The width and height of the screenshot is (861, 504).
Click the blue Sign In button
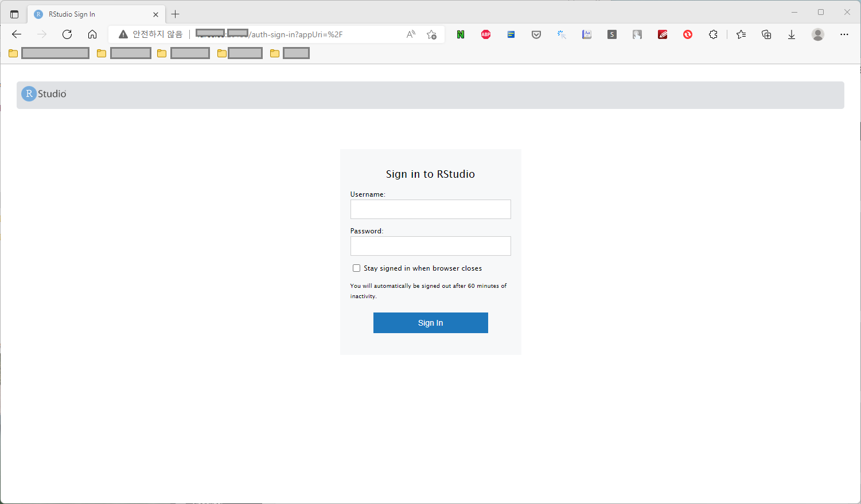point(431,323)
